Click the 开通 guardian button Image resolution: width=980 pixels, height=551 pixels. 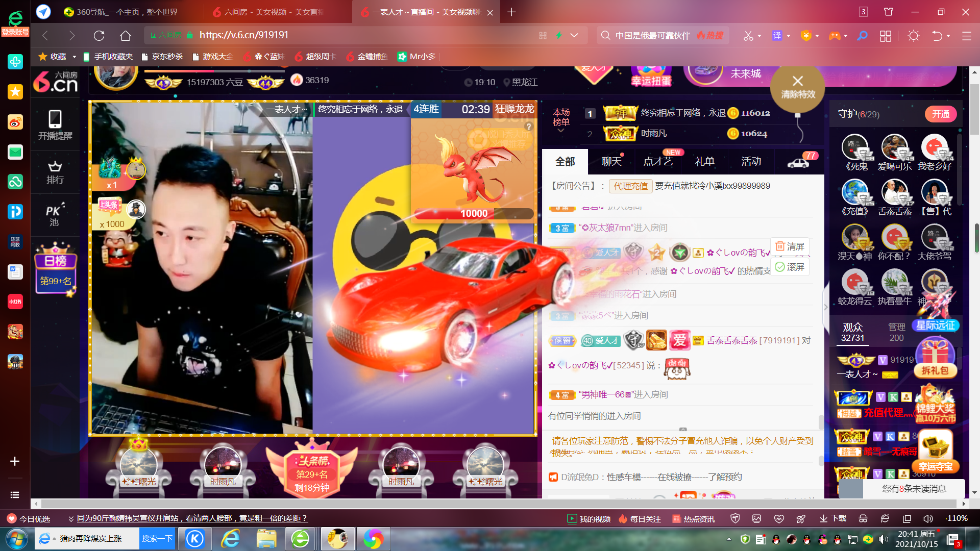(x=941, y=114)
